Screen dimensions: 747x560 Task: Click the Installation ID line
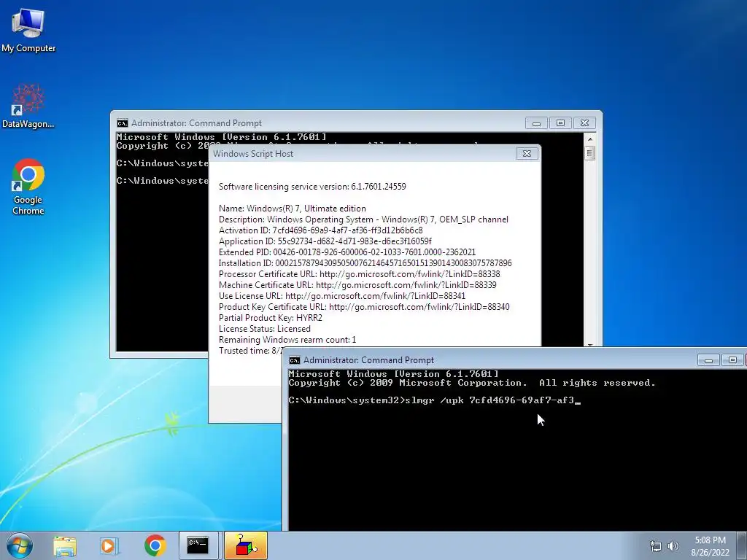coord(365,263)
